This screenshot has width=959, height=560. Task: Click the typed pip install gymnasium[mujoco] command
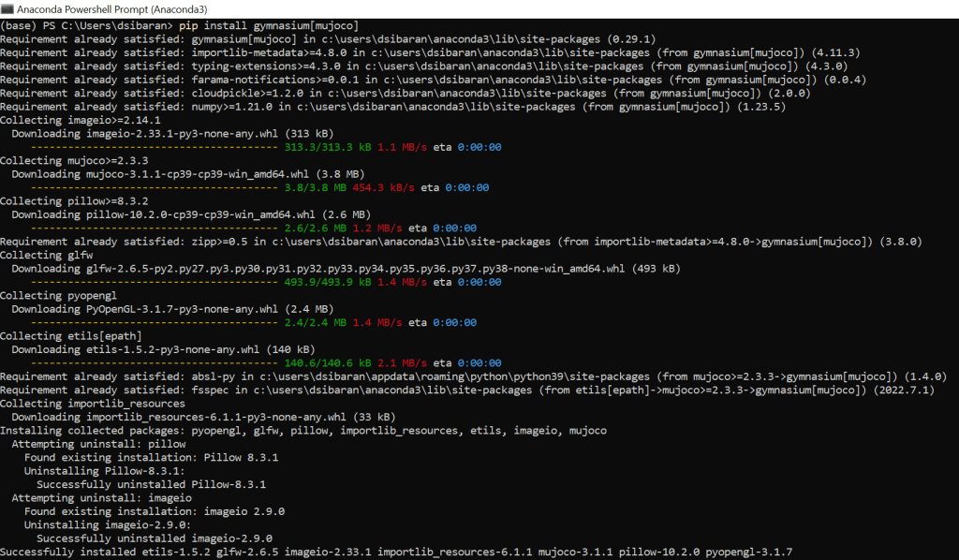pyautogui.click(x=268, y=24)
